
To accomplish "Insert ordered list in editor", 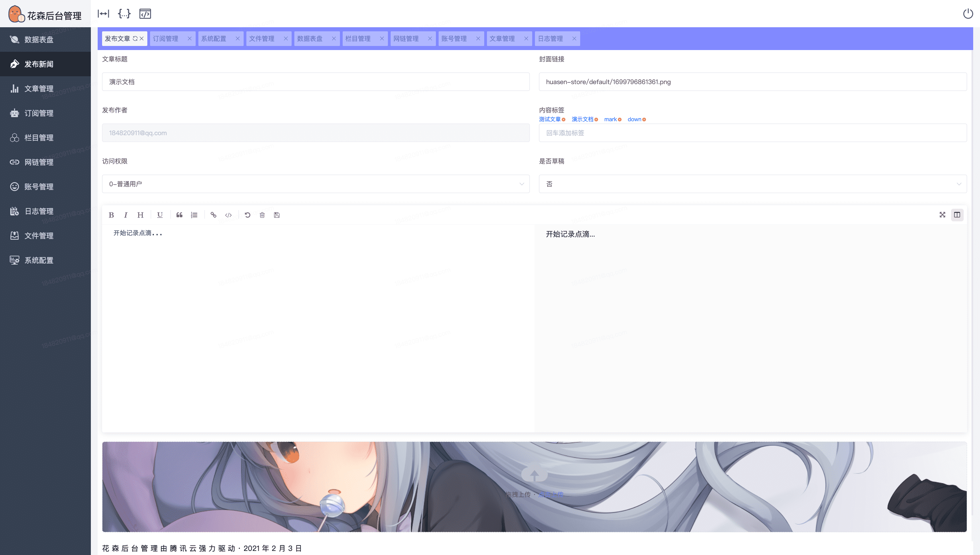I will tap(194, 215).
